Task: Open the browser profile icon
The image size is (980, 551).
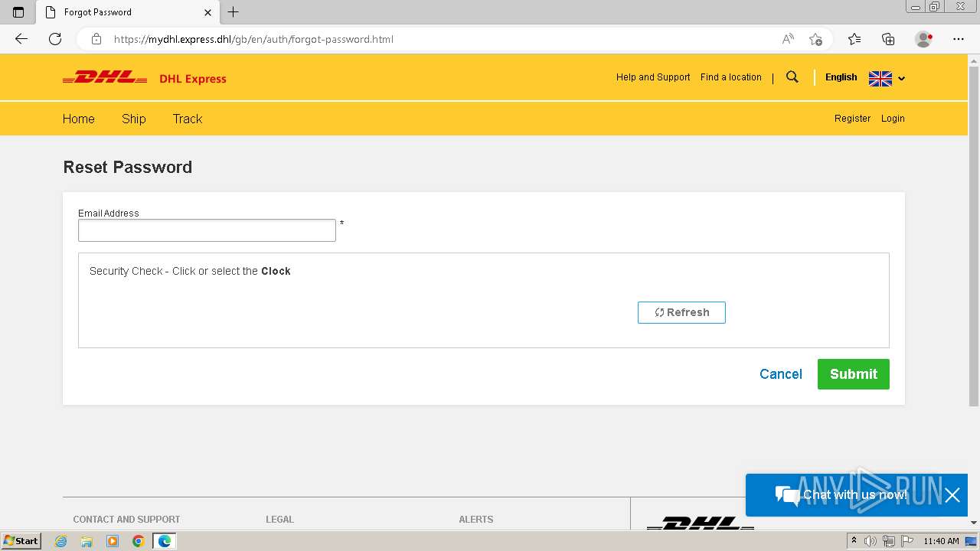Action: 923,39
